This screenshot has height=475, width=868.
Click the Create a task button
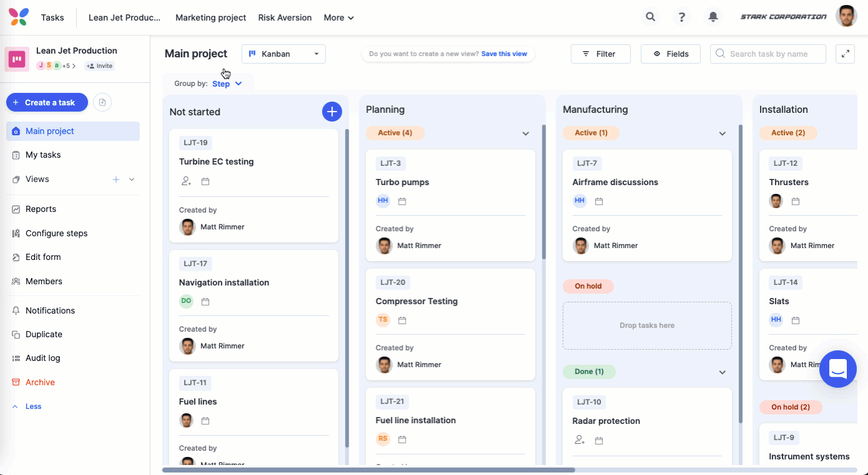point(47,102)
